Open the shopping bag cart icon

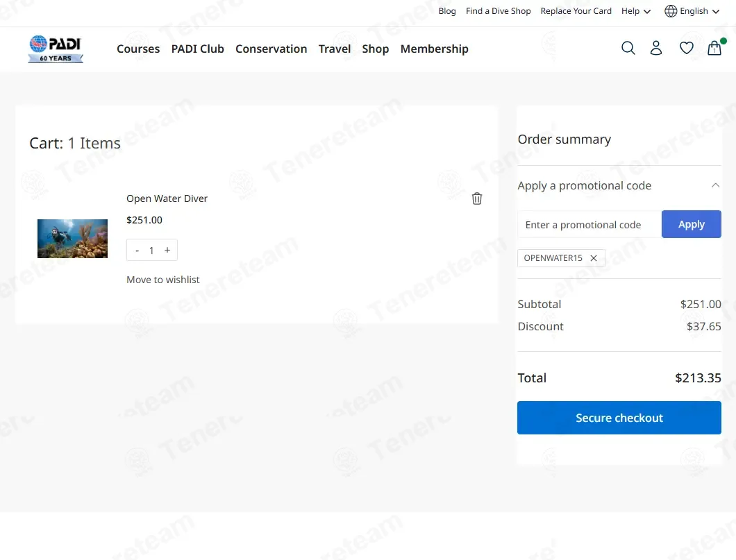[x=715, y=48]
